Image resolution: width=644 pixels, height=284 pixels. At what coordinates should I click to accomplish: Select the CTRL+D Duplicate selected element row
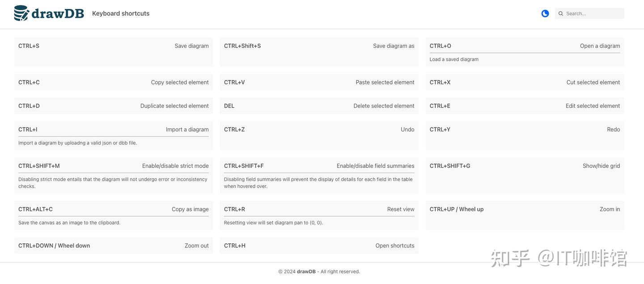tap(114, 106)
